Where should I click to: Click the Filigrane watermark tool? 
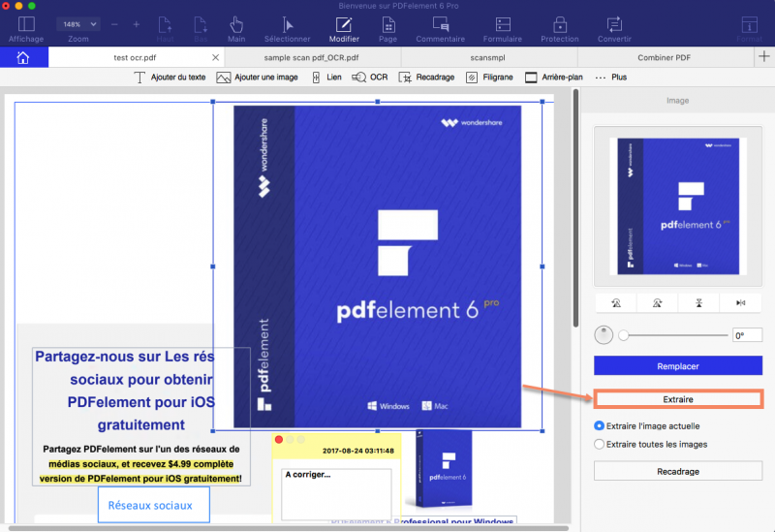(x=489, y=78)
